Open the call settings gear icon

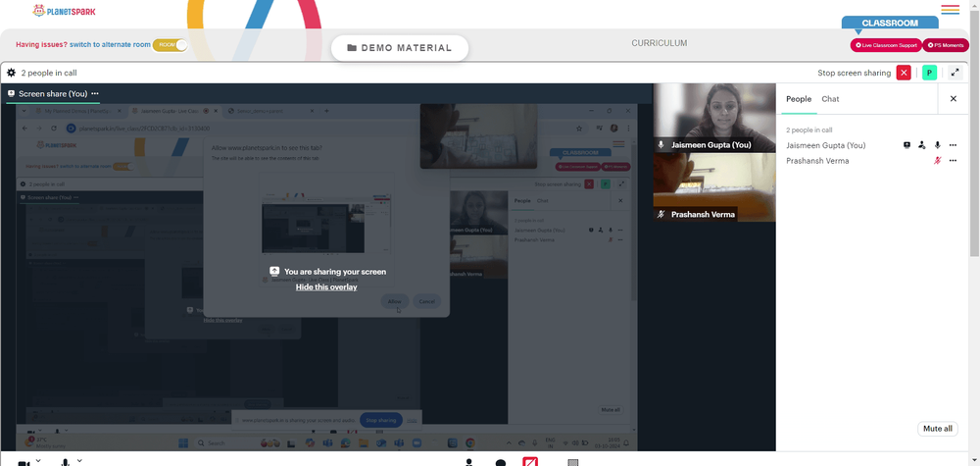[x=11, y=73]
